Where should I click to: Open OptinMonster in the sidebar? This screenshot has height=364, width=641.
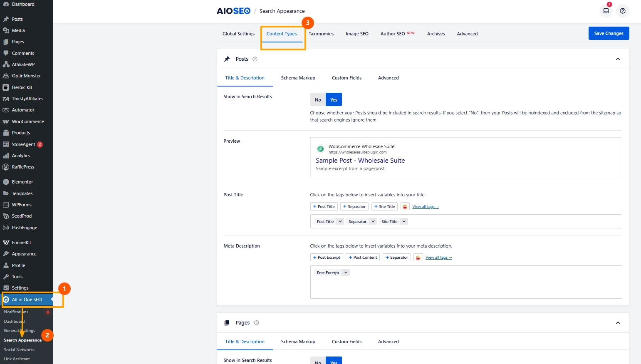coord(26,76)
